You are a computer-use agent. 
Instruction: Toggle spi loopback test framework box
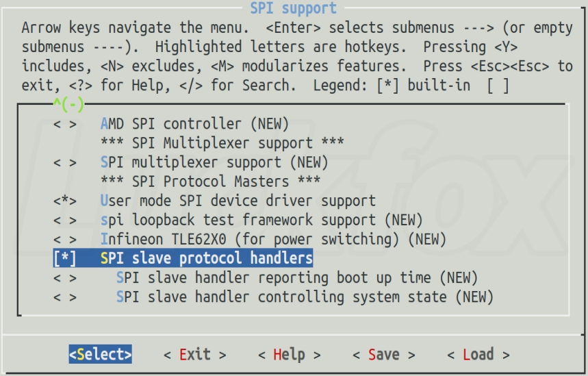click(65, 221)
